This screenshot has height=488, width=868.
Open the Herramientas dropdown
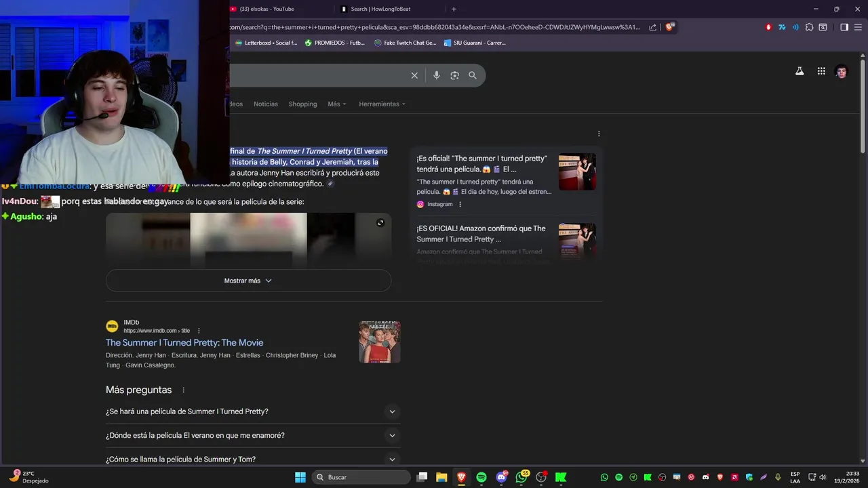tap(382, 104)
